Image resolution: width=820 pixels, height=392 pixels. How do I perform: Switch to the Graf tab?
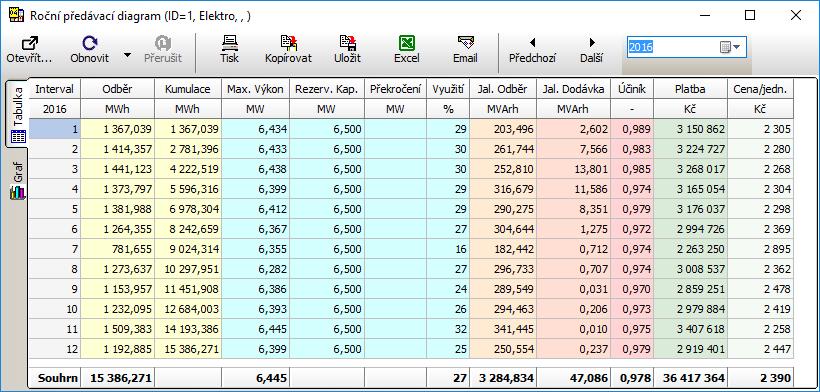pyautogui.click(x=18, y=180)
